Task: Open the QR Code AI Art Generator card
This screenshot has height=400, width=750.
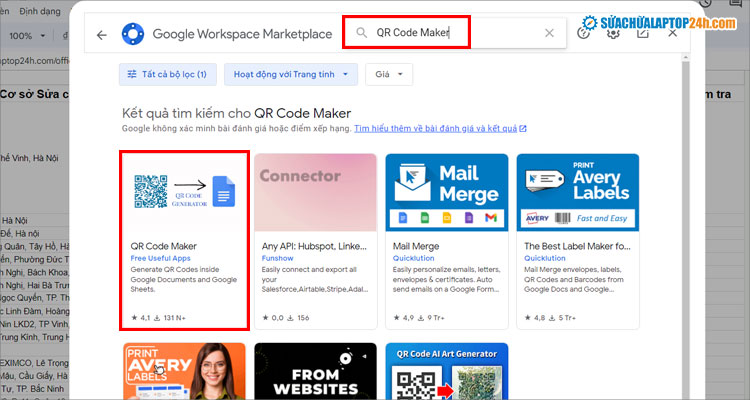Action: click(x=446, y=371)
